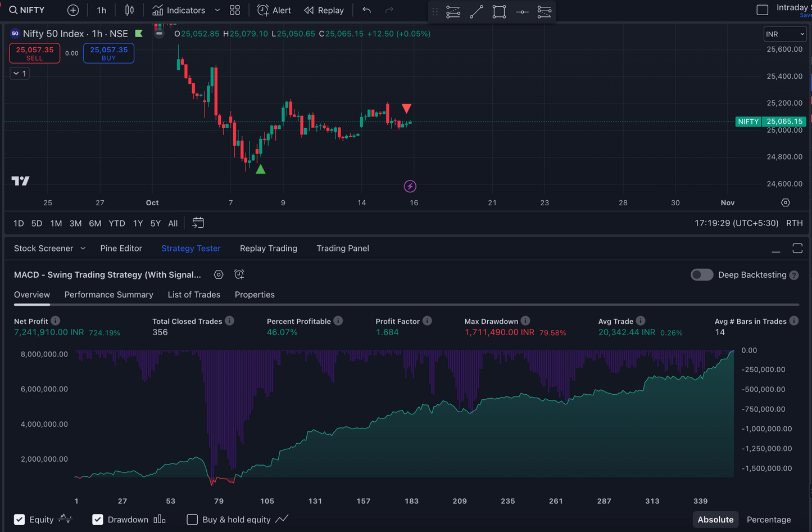812x532 pixels.
Task: Open the Trading Panel tab
Action: click(343, 249)
